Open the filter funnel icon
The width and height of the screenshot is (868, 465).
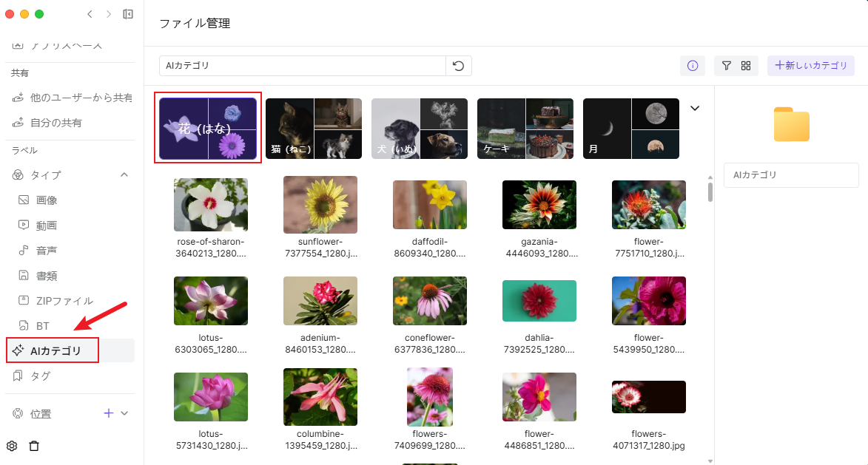[x=727, y=66]
